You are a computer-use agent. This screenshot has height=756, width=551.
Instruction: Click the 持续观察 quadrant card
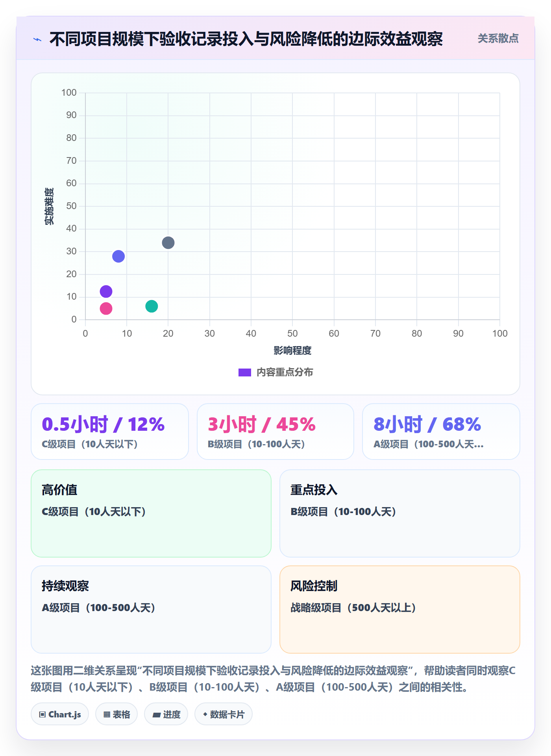(x=151, y=610)
